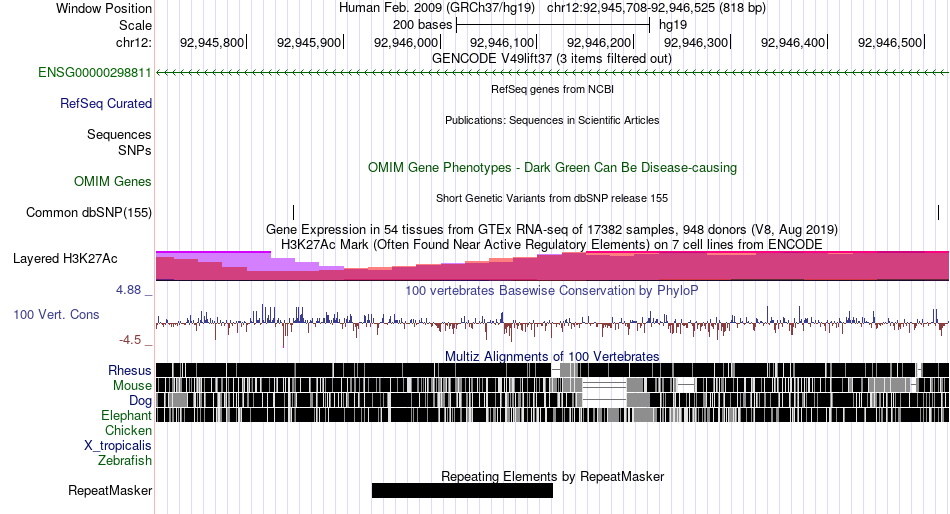Click the Common dbSNP(155) track label
This screenshot has height=514, width=950.
89,213
